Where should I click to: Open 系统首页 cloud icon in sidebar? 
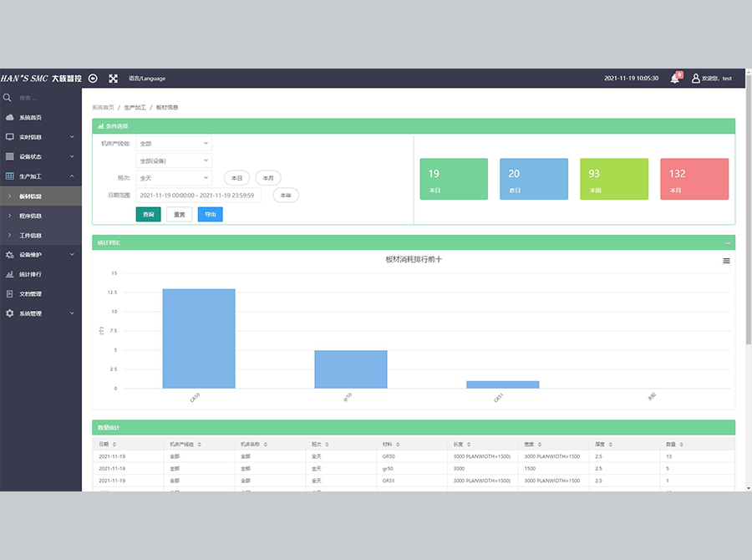pyautogui.click(x=10, y=118)
